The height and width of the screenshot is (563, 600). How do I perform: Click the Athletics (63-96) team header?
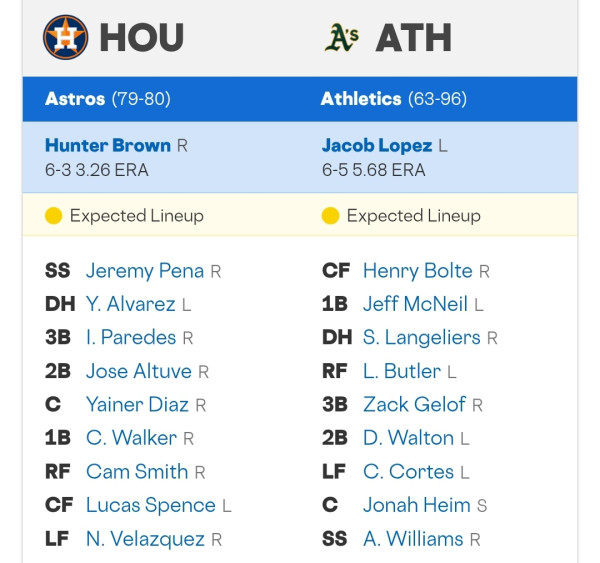(x=394, y=99)
